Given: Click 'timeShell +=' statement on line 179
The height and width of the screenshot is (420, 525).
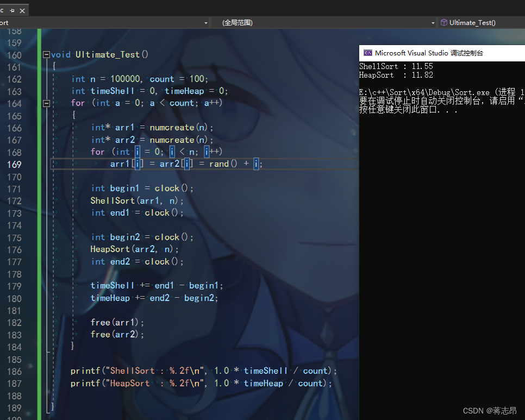Looking at the screenshot, I should coord(157,286).
